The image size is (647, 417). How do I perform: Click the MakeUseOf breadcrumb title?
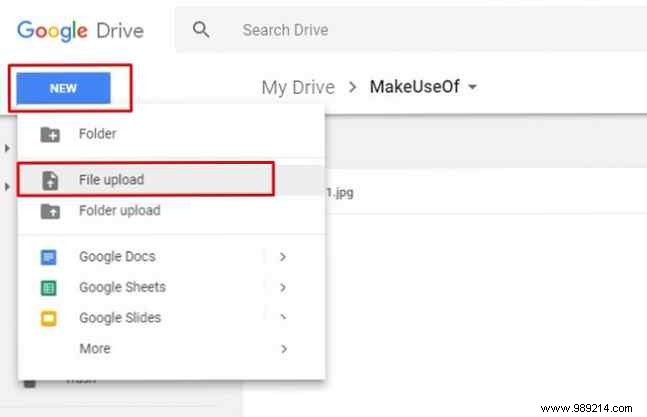(415, 87)
